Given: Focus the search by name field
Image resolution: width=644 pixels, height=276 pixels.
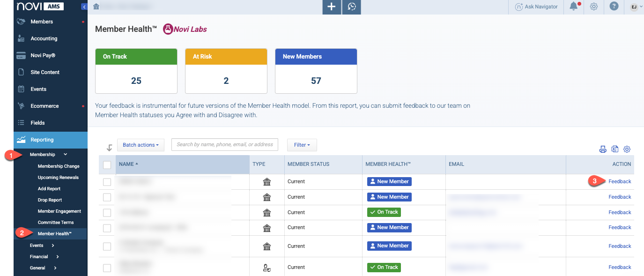Looking at the screenshot, I should pos(225,144).
